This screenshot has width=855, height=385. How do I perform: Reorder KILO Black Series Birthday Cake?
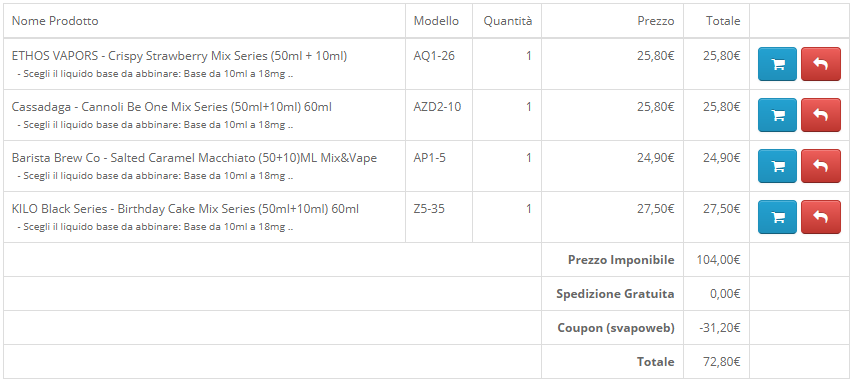[777, 216]
